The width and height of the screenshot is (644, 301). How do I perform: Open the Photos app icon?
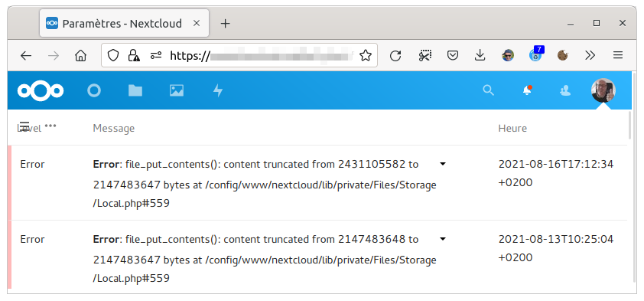click(177, 90)
